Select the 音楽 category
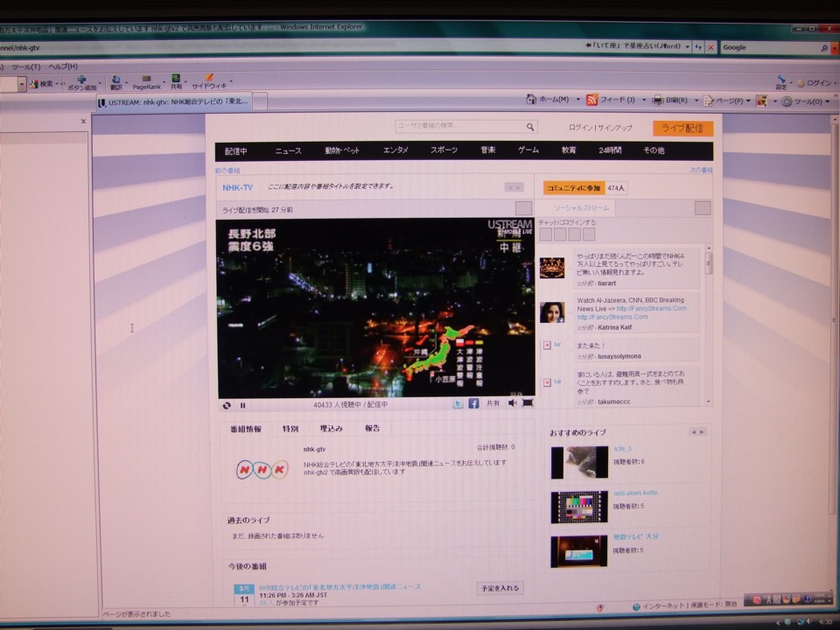The width and height of the screenshot is (840, 630). [488, 150]
